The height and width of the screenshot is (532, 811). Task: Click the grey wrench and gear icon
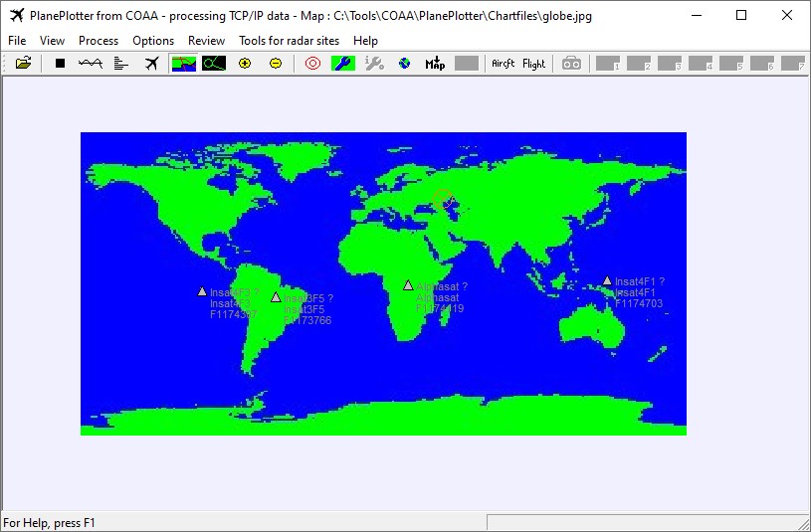pos(374,64)
